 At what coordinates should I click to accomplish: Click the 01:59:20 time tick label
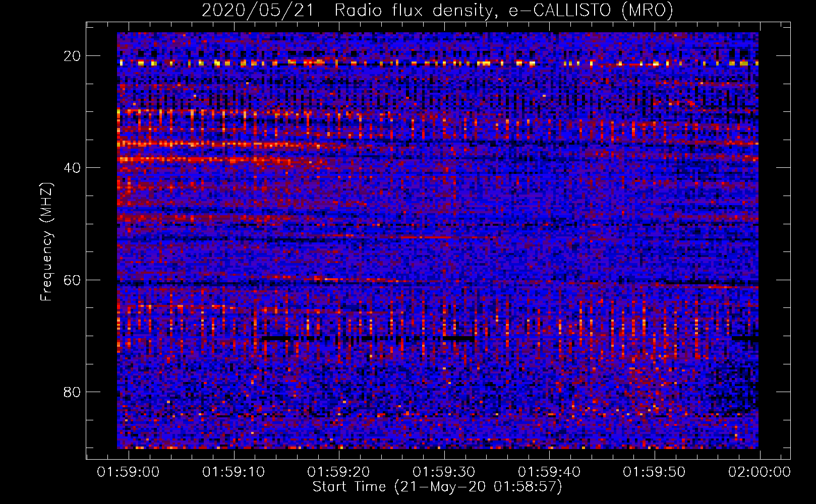coord(339,472)
